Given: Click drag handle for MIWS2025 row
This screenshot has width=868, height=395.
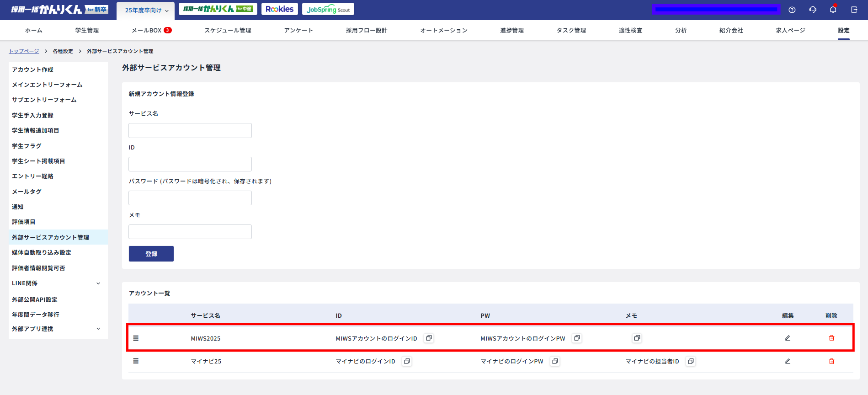Looking at the screenshot, I should tap(136, 338).
